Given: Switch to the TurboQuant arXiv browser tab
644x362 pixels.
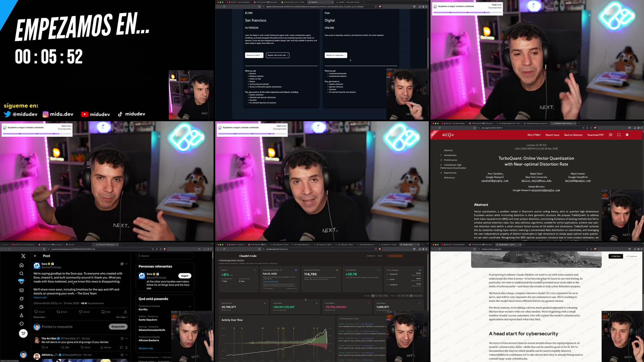Looking at the screenshot, I should [563, 124].
